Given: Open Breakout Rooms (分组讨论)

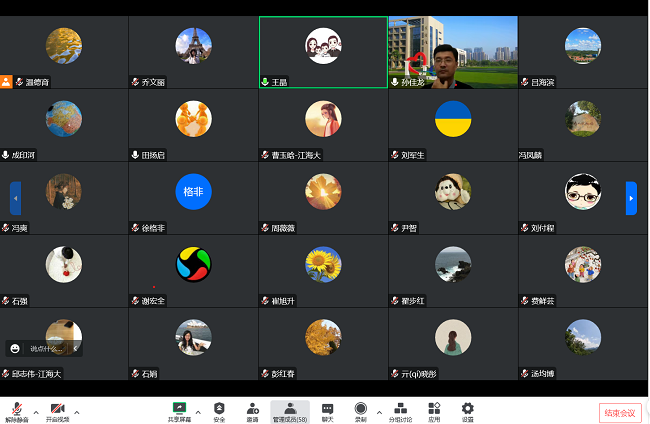Looking at the screenshot, I should 400,409.
